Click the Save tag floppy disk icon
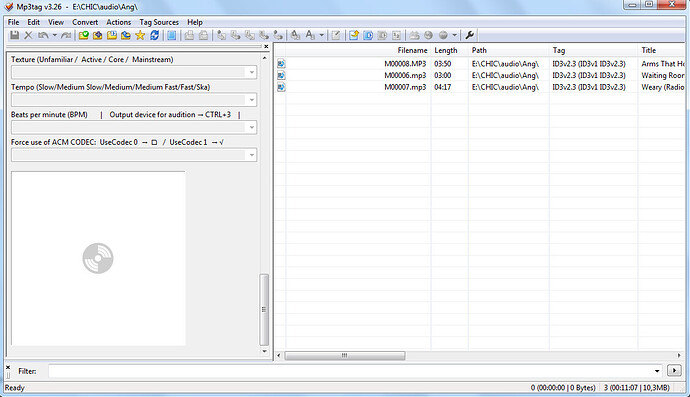 [x=15, y=35]
